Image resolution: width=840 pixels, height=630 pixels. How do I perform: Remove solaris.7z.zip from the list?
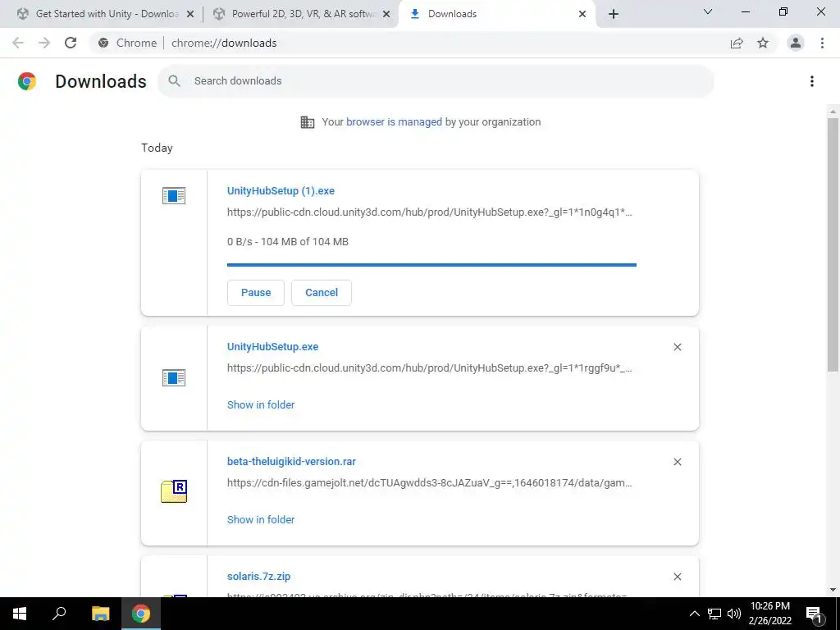(677, 577)
